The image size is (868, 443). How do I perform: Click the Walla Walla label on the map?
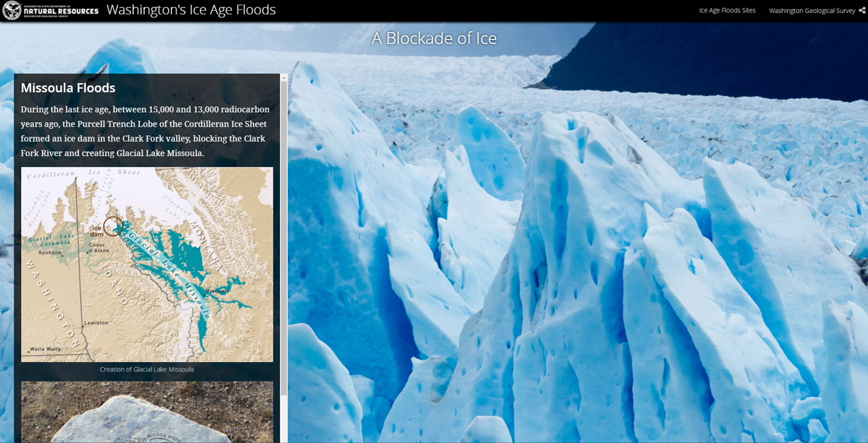pos(46,349)
